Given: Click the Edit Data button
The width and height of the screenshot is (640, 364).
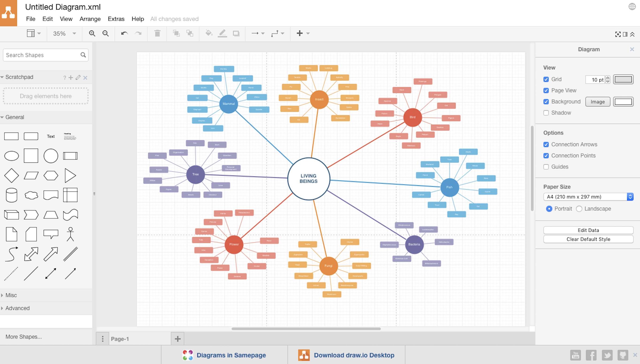Looking at the screenshot, I should coord(588,230).
